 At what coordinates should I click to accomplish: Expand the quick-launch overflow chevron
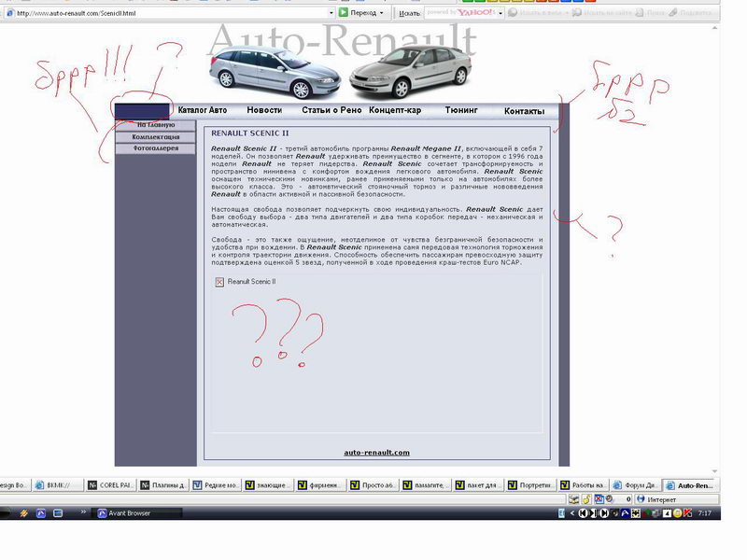tap(83, 511)
